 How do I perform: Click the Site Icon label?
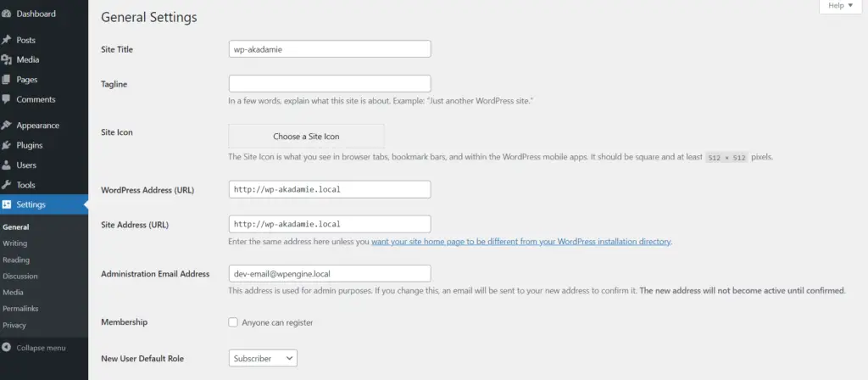[x=117, y=132]
